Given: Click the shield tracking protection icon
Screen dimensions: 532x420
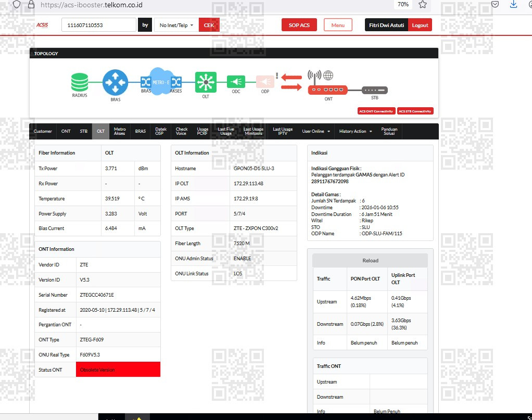Looking at the screenshot, I should (x=17, y=4).
